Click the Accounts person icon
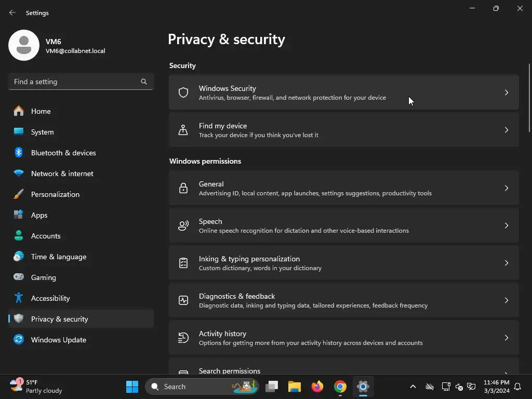This screenshot has width=532, height=399. pyautogui.click(x=19, y=235)
